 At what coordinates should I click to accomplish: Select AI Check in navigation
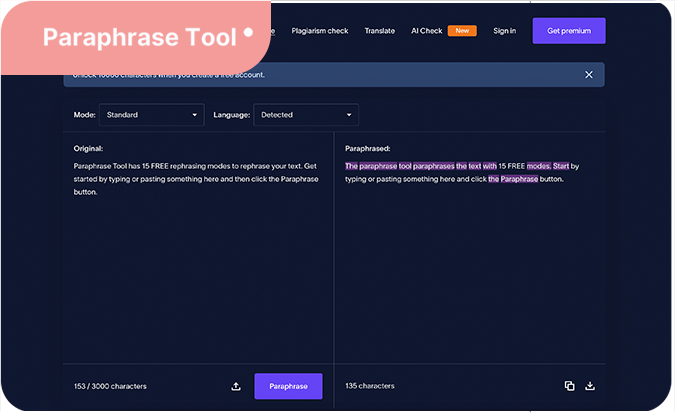click(426, 31)
